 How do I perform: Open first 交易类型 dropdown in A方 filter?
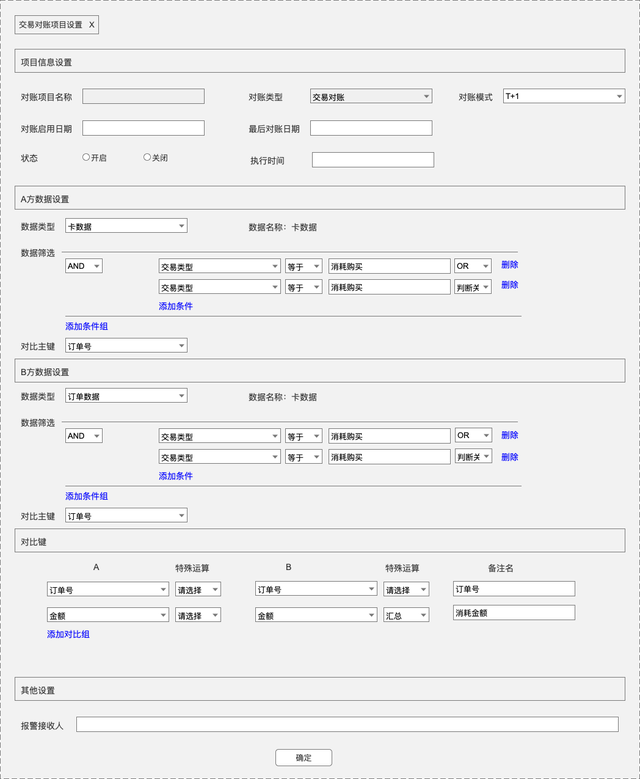(x=220, y=266)
